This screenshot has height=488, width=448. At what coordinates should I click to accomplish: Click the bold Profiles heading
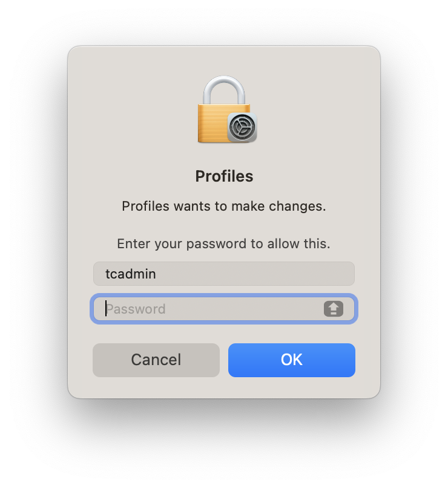(x=224, y=176)
